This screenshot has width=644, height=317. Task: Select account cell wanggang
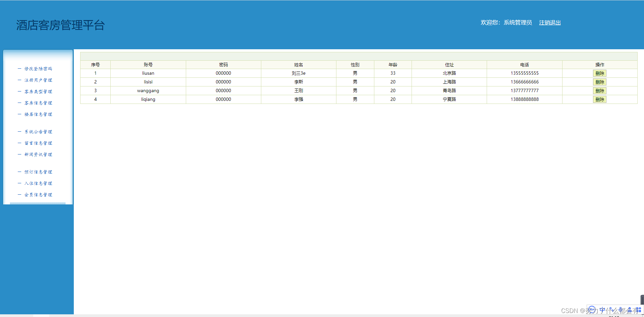point(148,90)
